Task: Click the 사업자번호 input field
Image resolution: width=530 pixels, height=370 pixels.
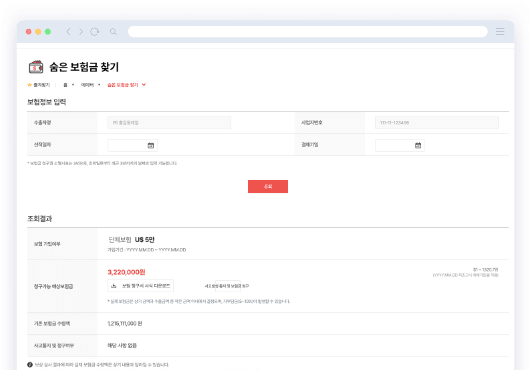Action: (437, 123)
